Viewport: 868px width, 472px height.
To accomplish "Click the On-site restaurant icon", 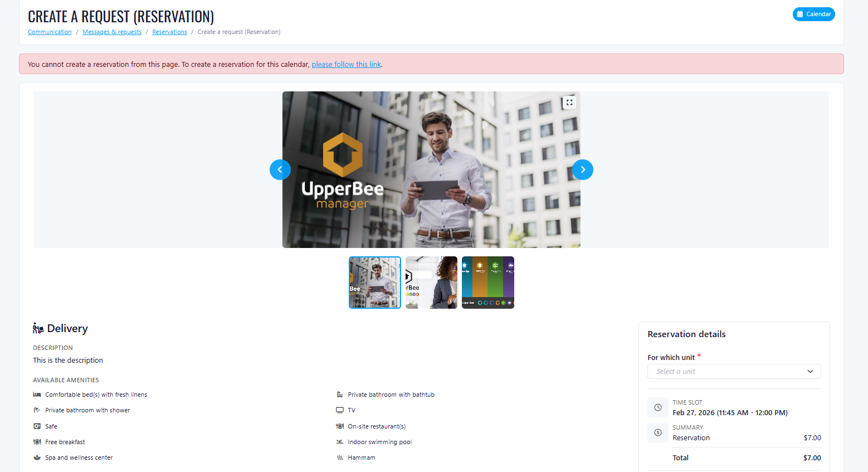I will tap(340, 426).
